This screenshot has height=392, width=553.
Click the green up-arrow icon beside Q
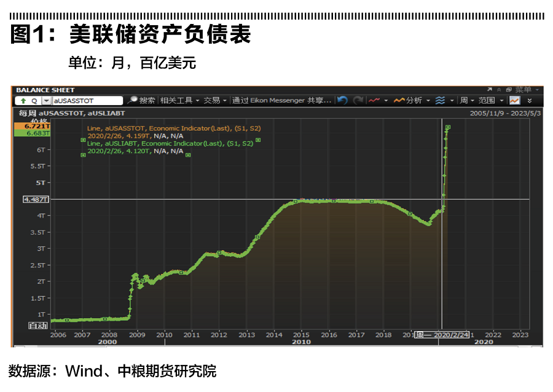[x=23, y=100]
